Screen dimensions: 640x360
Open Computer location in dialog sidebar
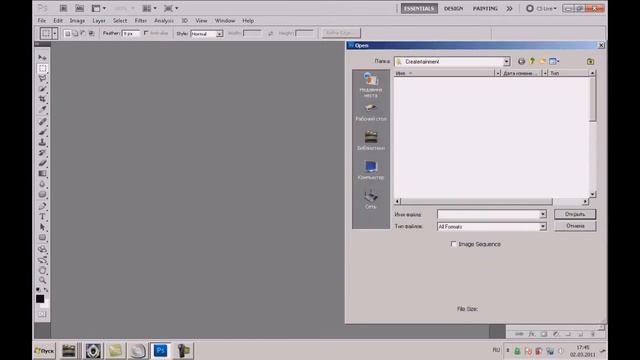(x=371, y=170)
